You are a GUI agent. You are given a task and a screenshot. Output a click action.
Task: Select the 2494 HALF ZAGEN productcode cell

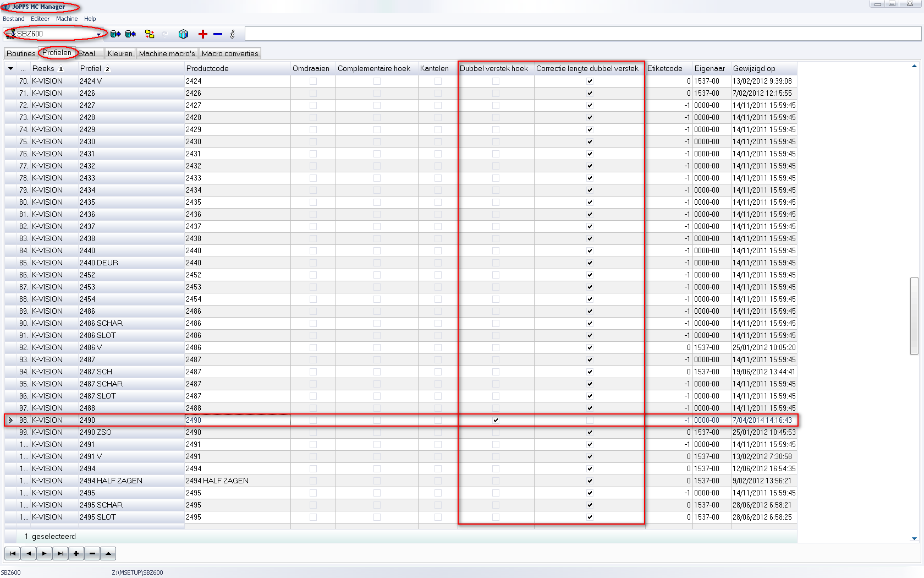tap(238, 481)
